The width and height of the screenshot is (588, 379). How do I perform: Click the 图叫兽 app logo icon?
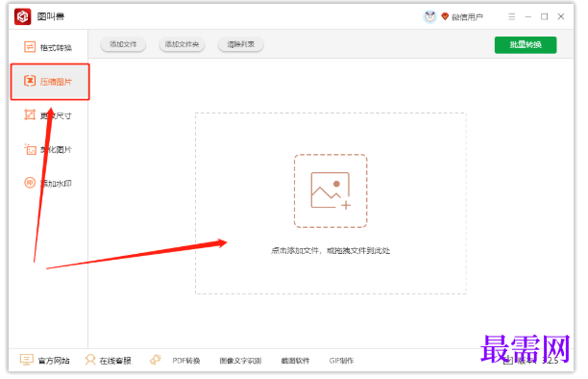pos(22,16)
